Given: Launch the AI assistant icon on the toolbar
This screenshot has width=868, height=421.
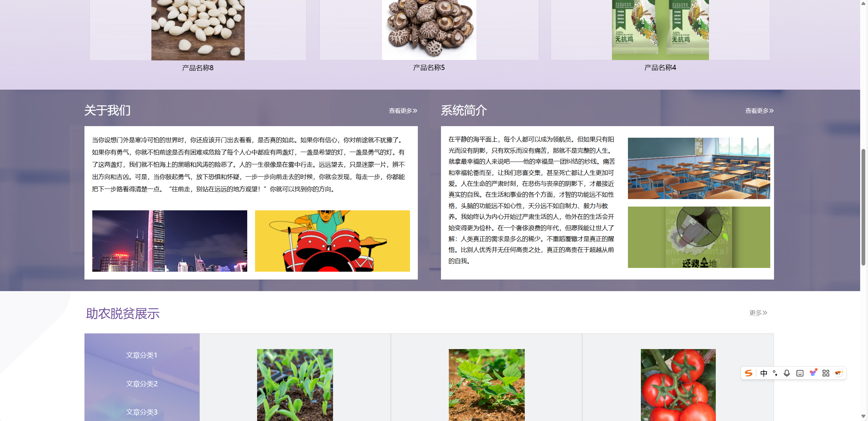Looking at the screenshot, I should coord(838,373).
